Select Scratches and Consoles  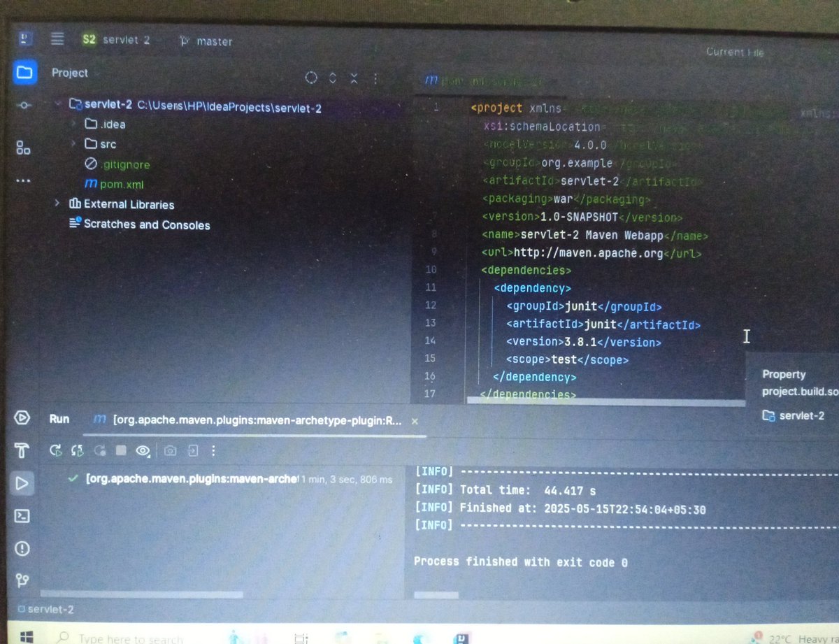(x=140, y=224)
